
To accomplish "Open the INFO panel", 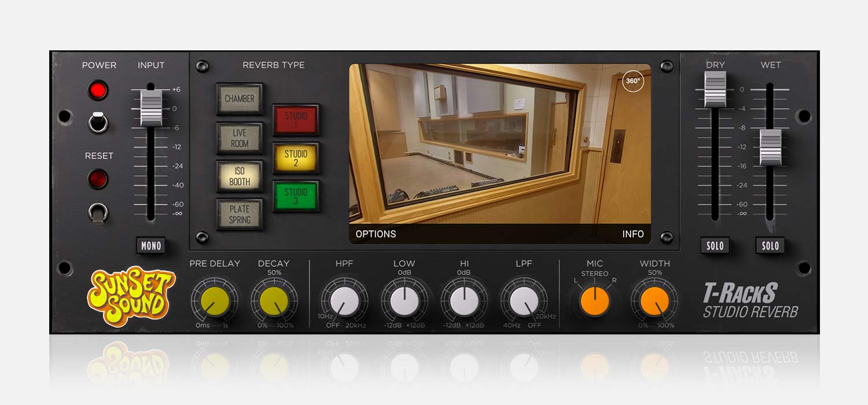I will click(633, 234).
